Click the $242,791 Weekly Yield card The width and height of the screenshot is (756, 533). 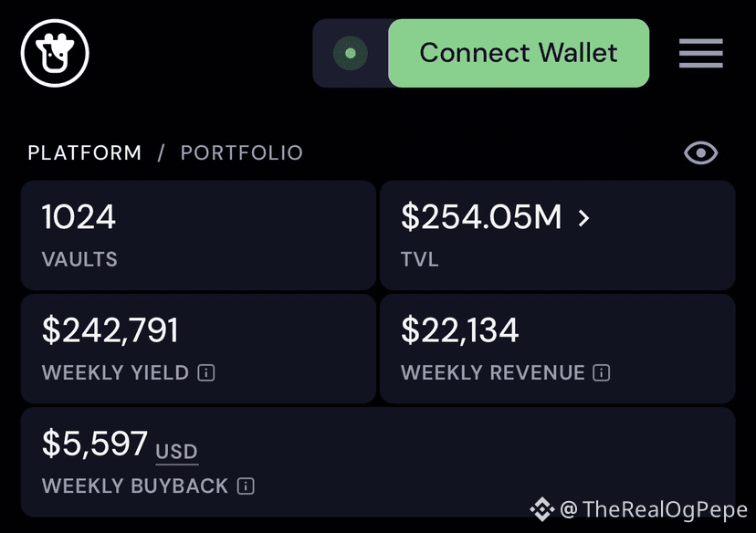coord(198,349)
